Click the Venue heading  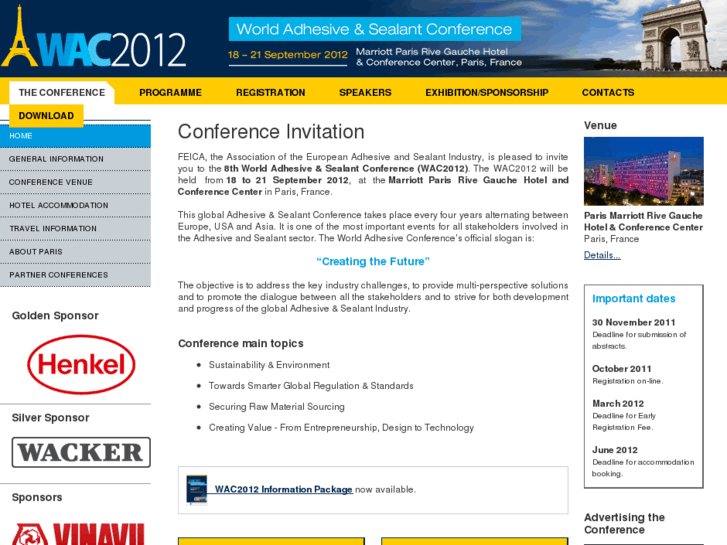(600, 126)
